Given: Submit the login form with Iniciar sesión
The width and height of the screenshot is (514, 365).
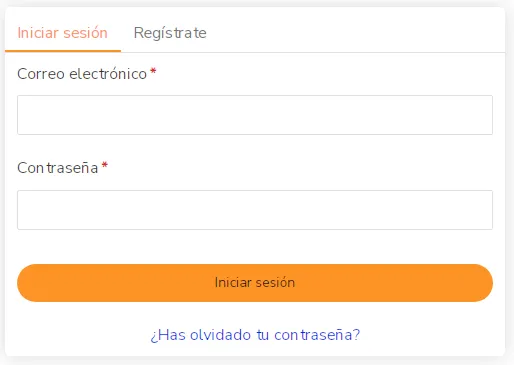Looking at the screenshot, I should (x=255, y=283).
